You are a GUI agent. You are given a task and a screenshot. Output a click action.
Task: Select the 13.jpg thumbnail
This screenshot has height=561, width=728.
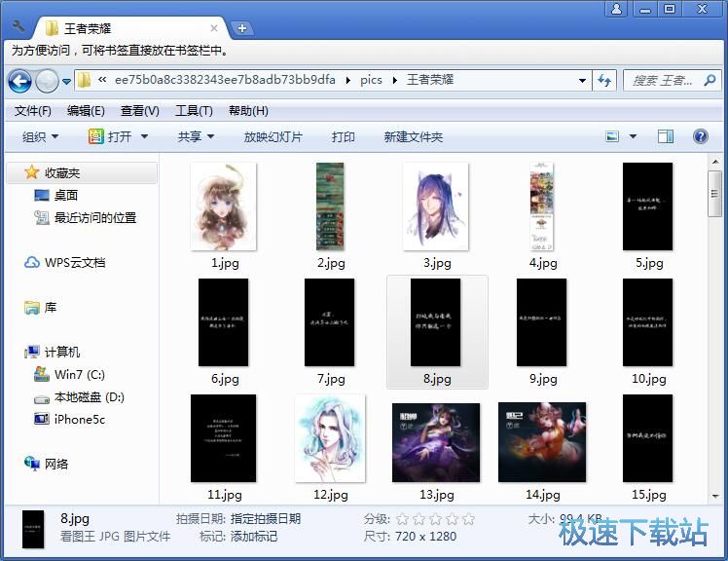pos(436,442)
